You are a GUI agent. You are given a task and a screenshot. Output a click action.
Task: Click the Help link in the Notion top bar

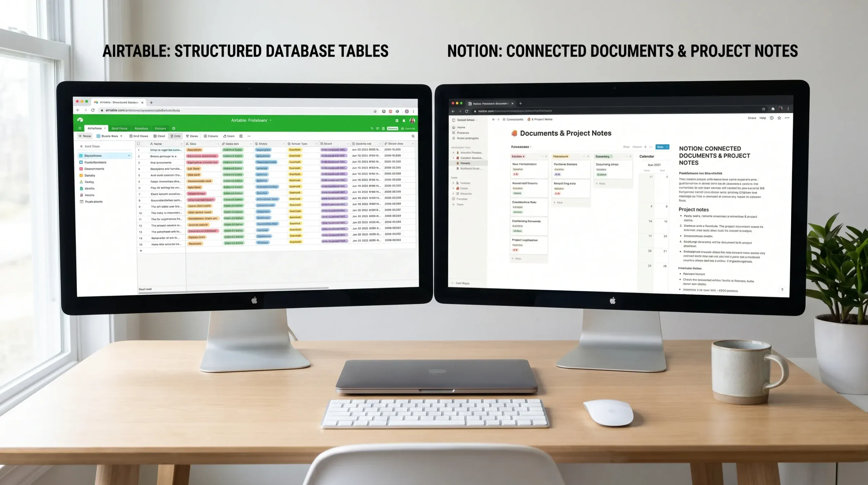(763, 118)
